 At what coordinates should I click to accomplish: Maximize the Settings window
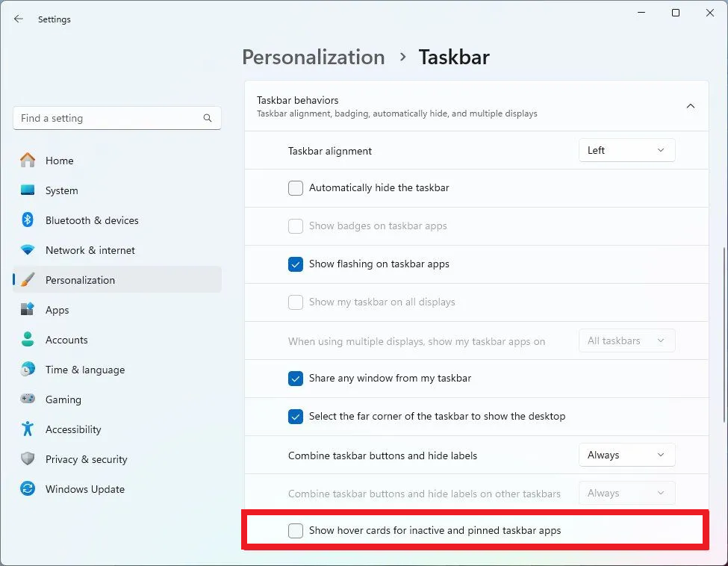click(x=676, y=13)
